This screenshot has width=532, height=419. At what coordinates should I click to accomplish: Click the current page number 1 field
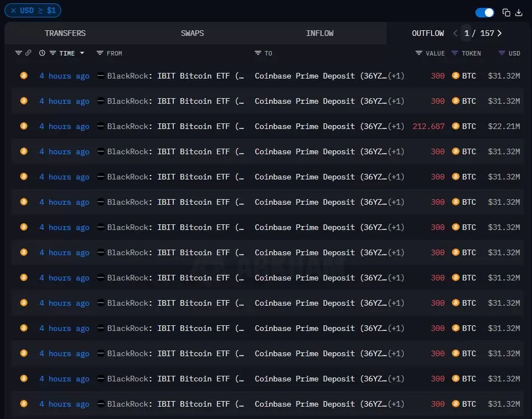pos(466,33)
